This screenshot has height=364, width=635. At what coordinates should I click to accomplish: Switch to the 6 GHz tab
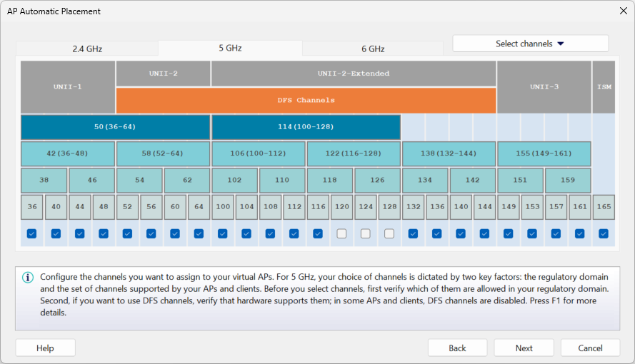[373, 49]
